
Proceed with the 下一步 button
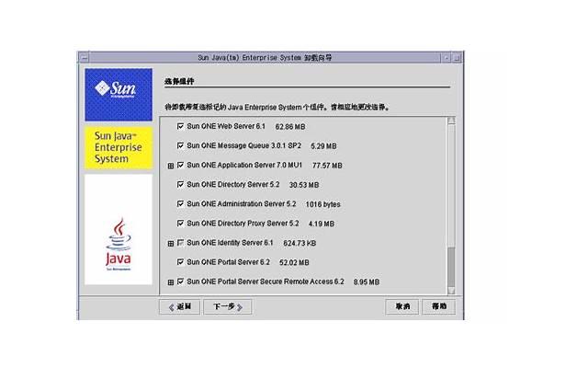tap(227, 306)
